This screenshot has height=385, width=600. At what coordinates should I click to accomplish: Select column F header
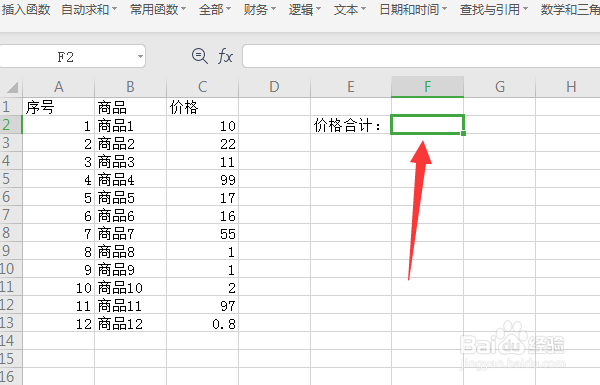tap(427, 87)
